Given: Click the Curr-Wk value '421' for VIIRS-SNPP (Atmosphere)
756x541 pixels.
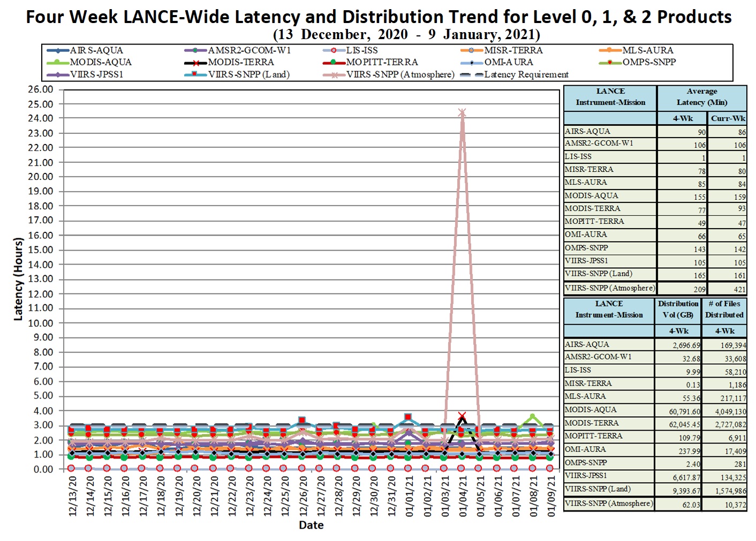Looking at the screenshot, I should (739, 289).
